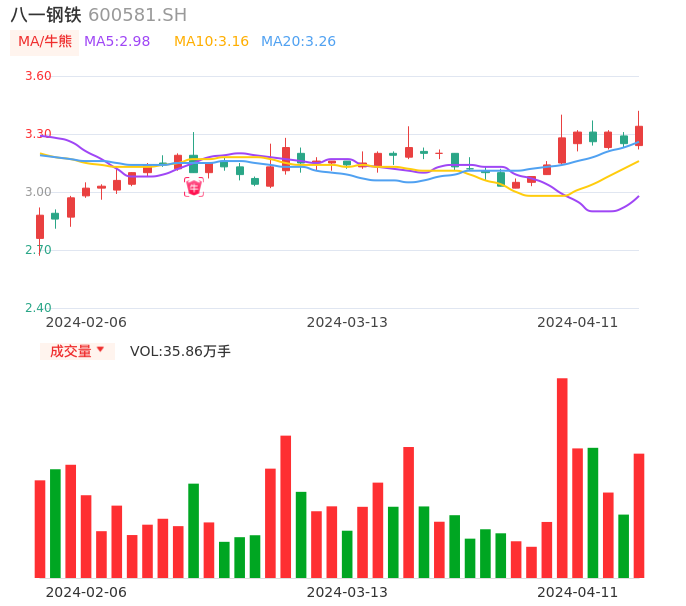Click the 2024-04-11 date under the volume chart
Screen dimensions: 686x606
click(x=578, y=592)
